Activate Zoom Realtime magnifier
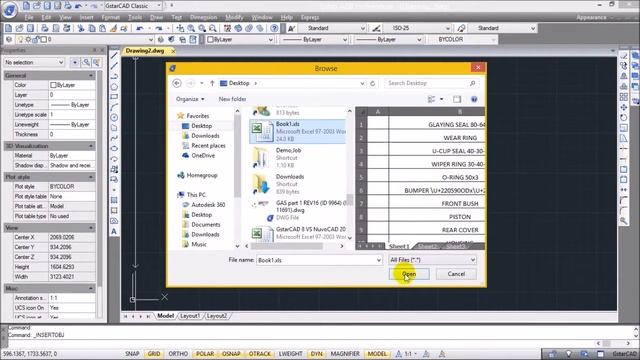This screenshot has height=360, width=640. [191, 28]
